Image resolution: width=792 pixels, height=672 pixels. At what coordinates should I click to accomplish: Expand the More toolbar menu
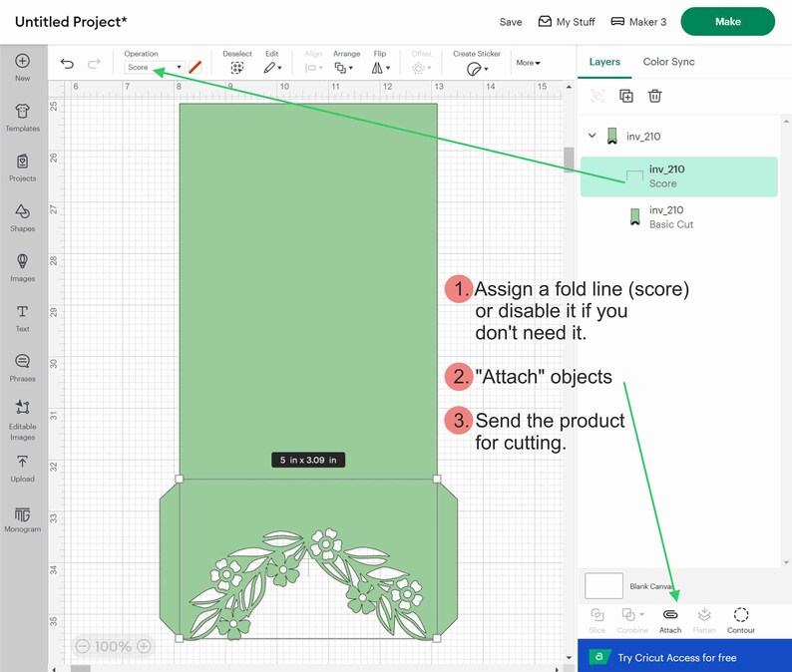[x=529, y=63]
